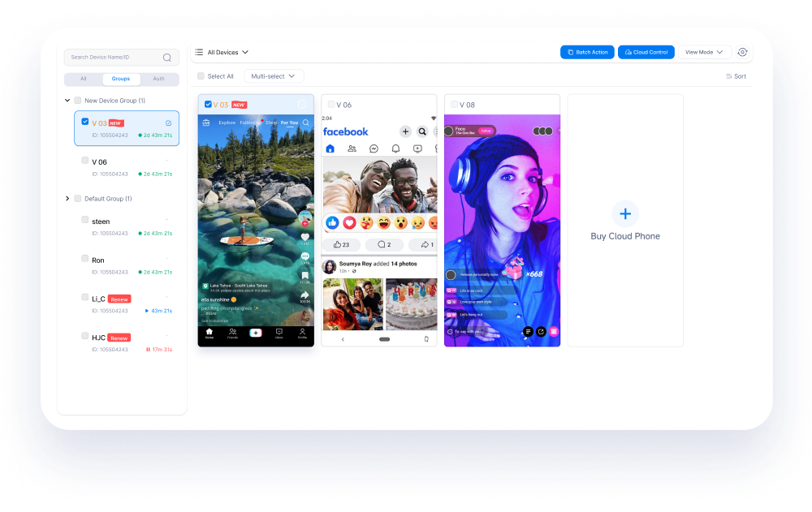Click the refresh settings icon beside View Mode
The width and height of the screenshot is (812, 512).
click(x=742, y=52)
